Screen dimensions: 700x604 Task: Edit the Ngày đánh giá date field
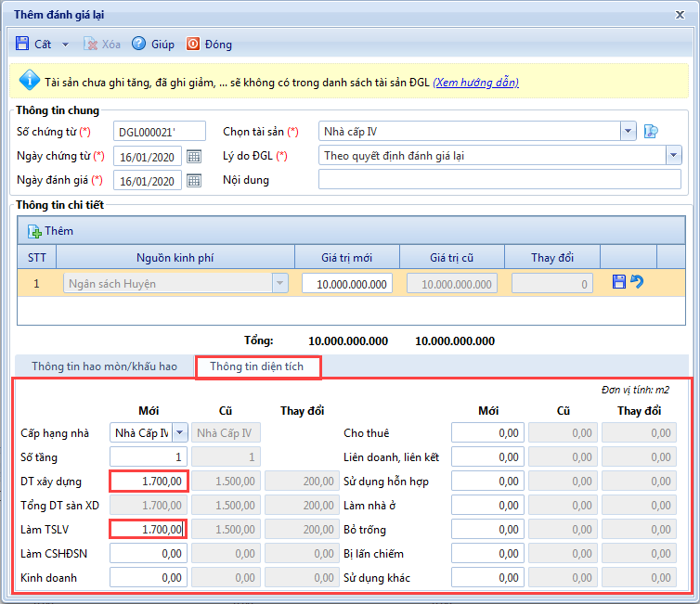148,180
